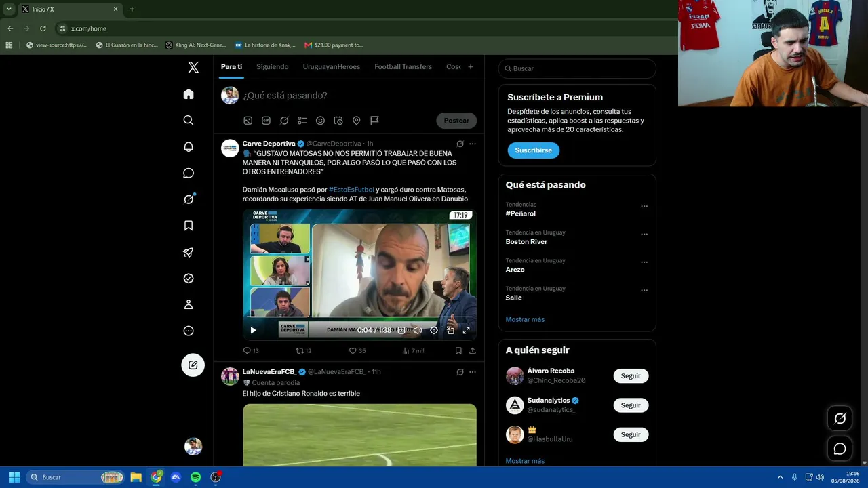Repost the Carve Deportiva post
The height and width of the screenshot is (488, 868).
tap(304, 351)
